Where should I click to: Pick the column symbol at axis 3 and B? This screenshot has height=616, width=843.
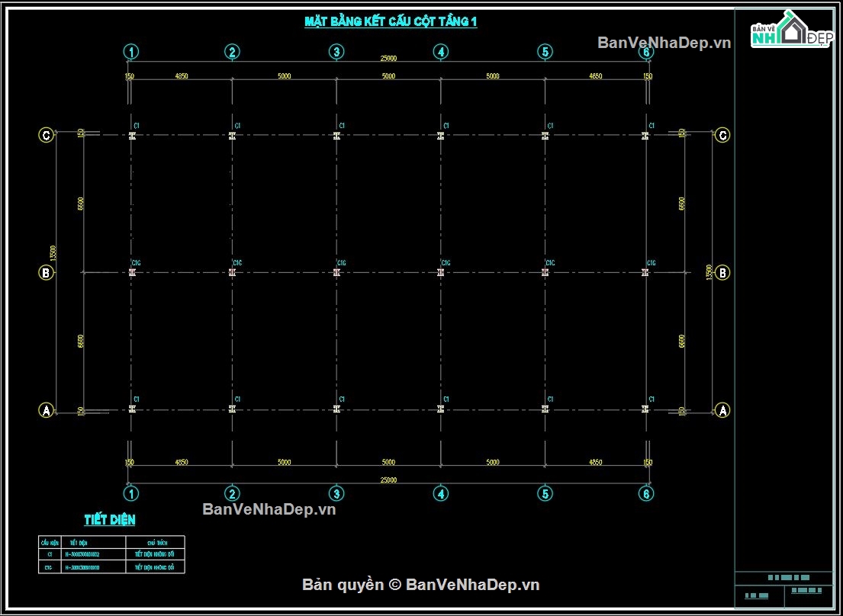[336, 272]
